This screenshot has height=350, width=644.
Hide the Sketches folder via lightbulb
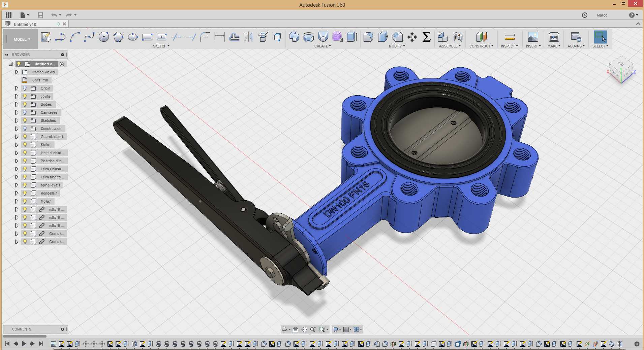coord(25,120)
